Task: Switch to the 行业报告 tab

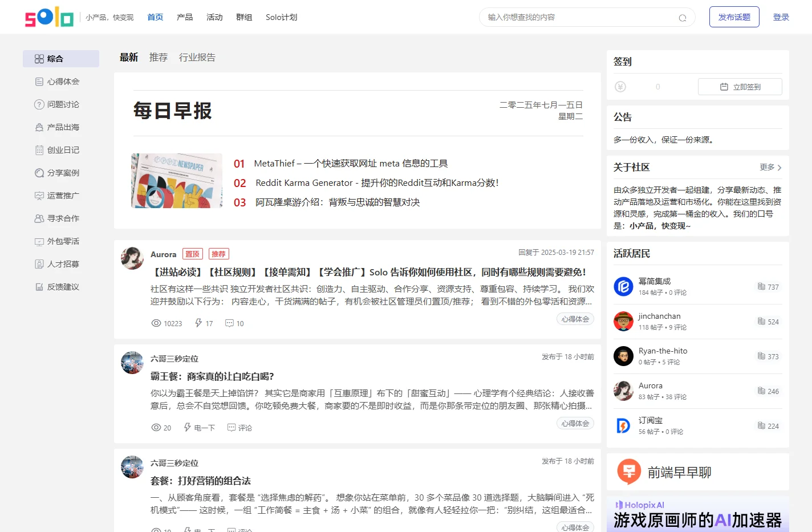Action: tap(197, 57)
